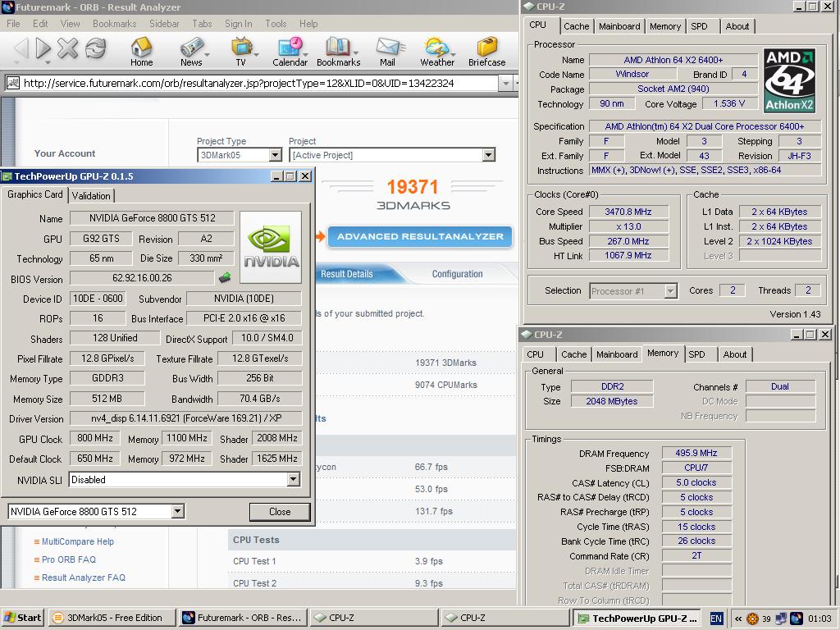This screenshot has height=630, width=840.
Task: Click the DRAM Frequency 495.9 MHz value
Action: coord(696,453)
